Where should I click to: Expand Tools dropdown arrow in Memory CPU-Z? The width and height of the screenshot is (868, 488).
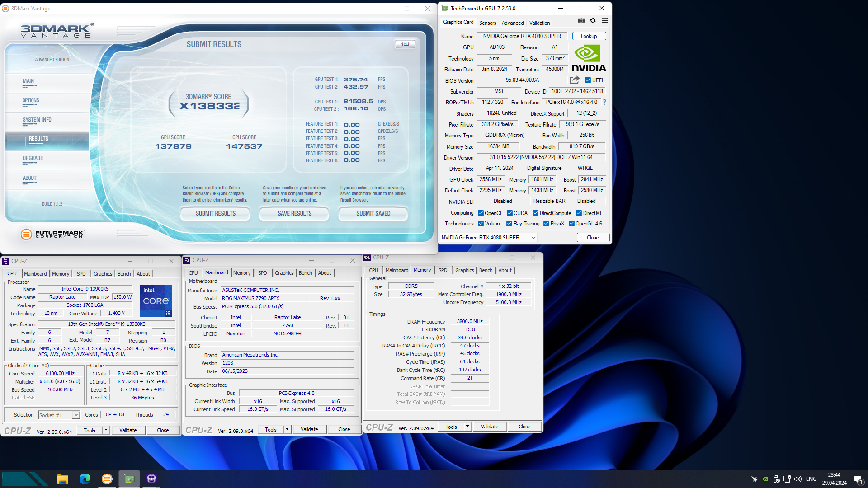(x=467, y=427)
